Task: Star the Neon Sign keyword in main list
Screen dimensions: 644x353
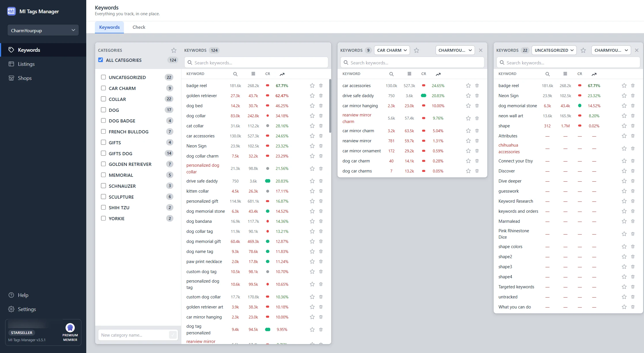Action: point(312,146)
